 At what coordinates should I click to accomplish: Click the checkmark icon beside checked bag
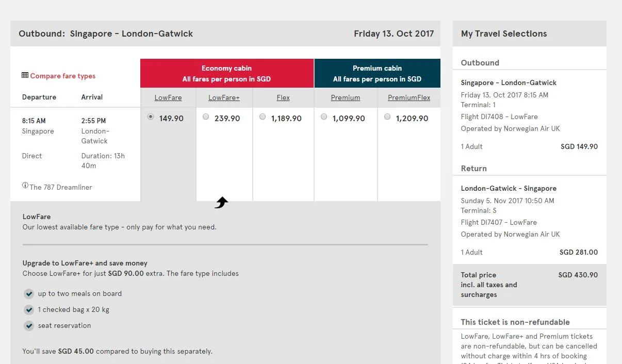point(29,310)
